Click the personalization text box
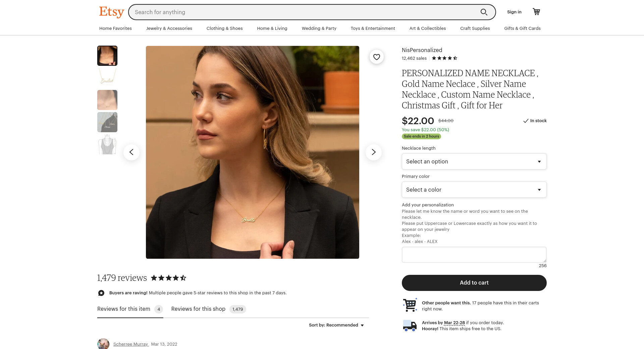The height and width of the screenshot is (349, 644). 474,255
